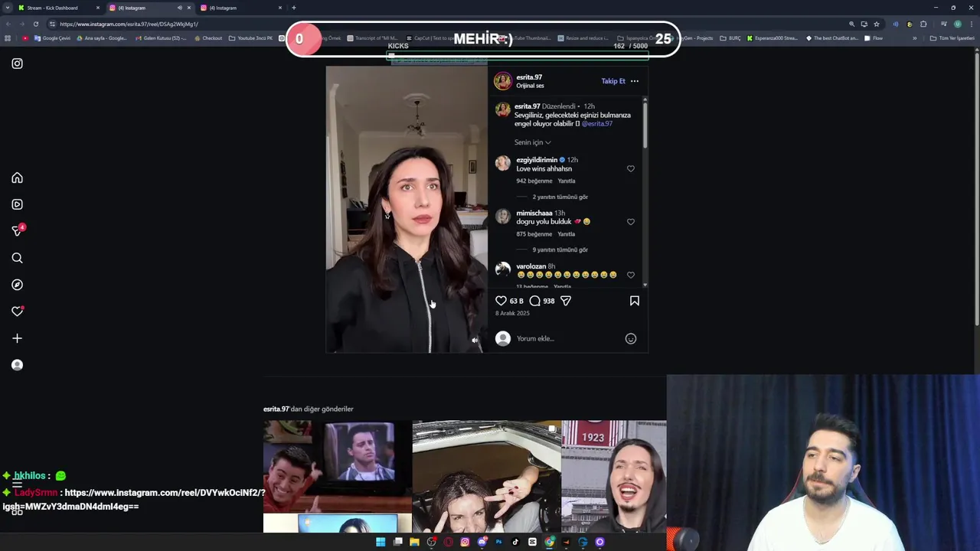This screenshot has height=551, width=980.
Task: Like ezgiyildirimin's comment
Action: click(631, 168)
